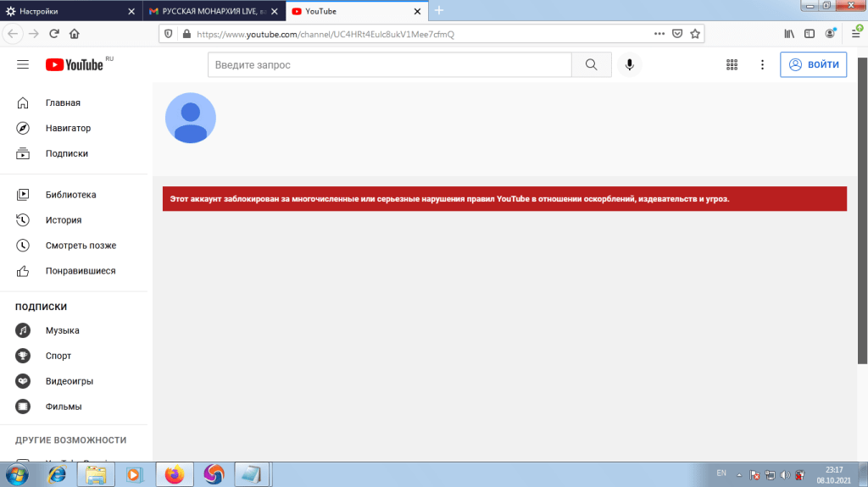The height and width of the screenshot is (487, 868).
Task: Collapse sidebar with the hamburger menu icon
Action: pyautogui.click(x=23, y=65)
